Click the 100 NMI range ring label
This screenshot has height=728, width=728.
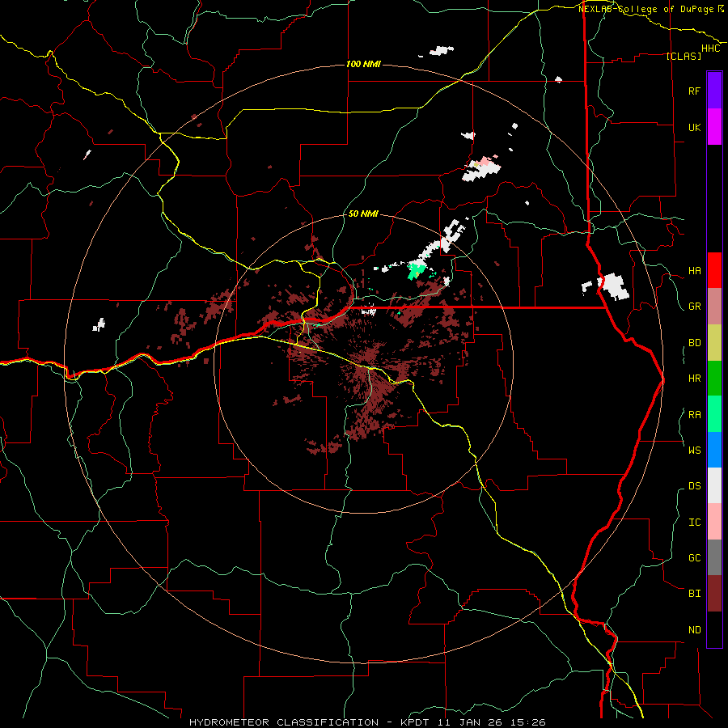[363, 64]
